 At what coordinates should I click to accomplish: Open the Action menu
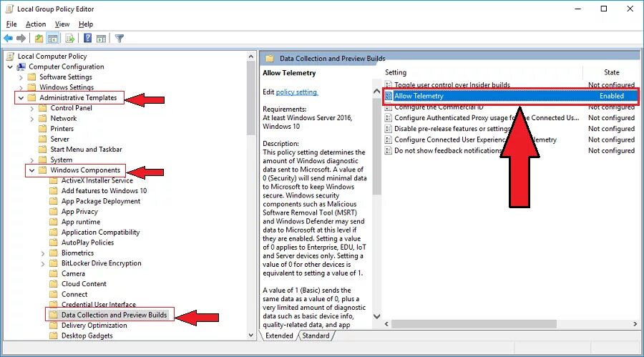(x=36, y=24)
